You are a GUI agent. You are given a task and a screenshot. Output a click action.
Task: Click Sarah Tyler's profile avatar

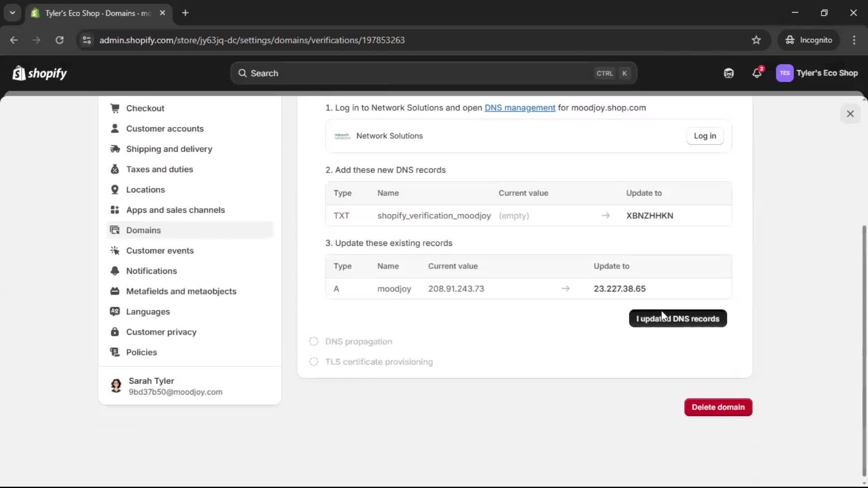(x=116, y=386)
